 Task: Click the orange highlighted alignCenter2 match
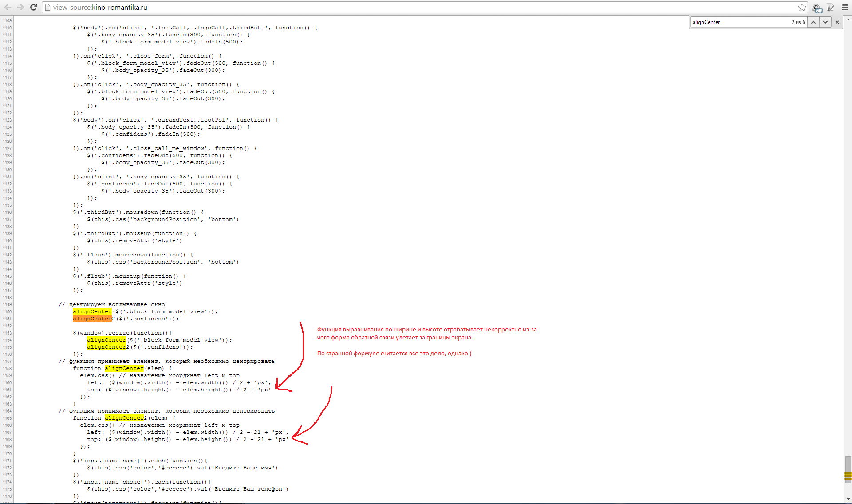pos(92,319)
